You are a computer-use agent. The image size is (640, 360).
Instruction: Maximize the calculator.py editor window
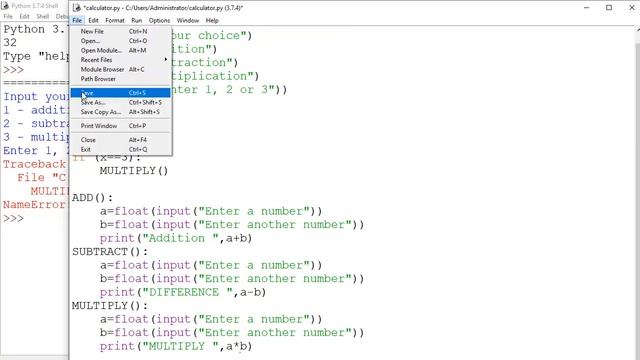point(609,7)
